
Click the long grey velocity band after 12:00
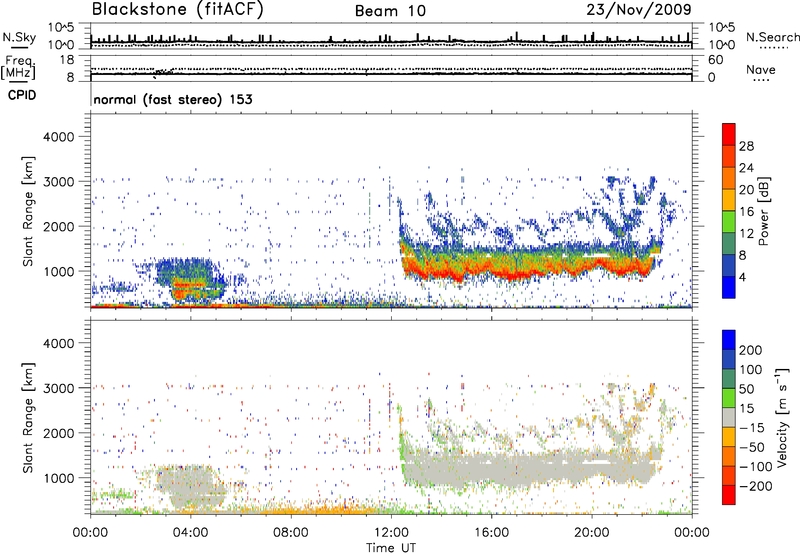tap(529, 467)
